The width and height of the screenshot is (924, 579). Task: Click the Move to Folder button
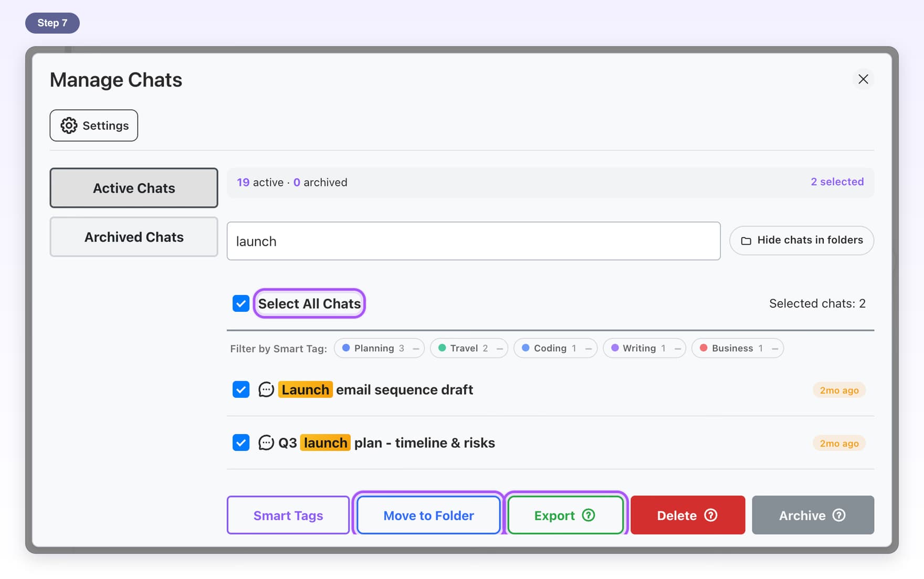(x=428, y=515)
